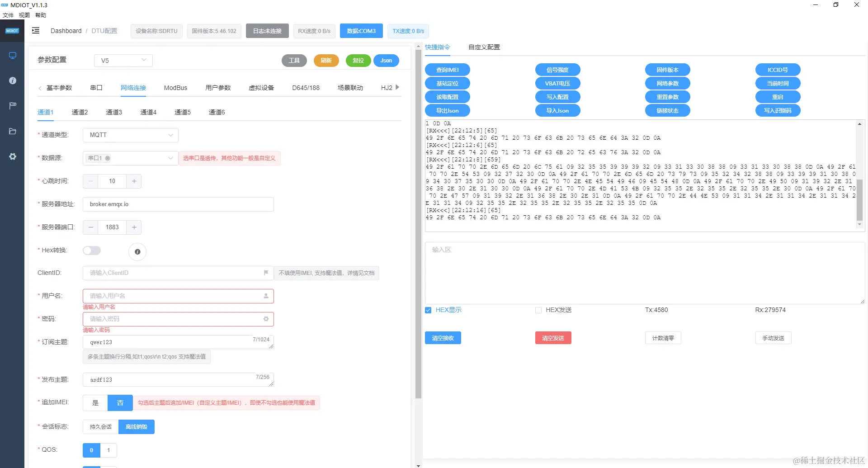Viewport: 868px width, 468px height.
Task: Click the 工具 button
Action: [x=294, y=60]
